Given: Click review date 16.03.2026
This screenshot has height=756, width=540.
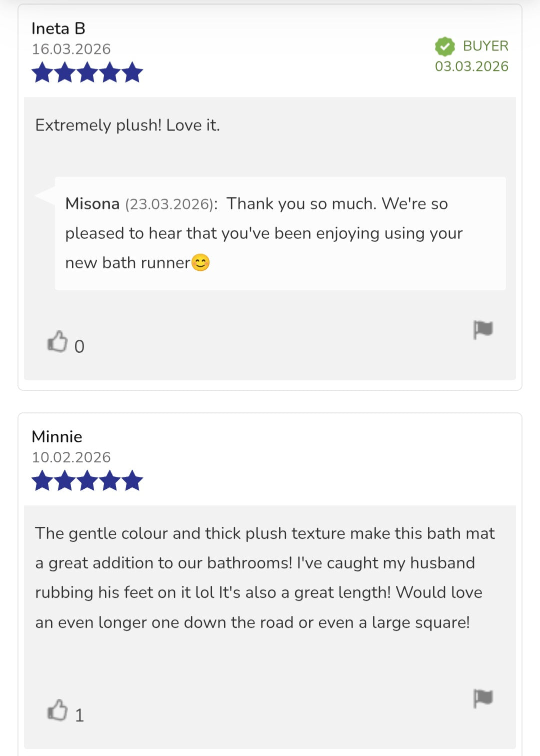Looking at the screenshot, I should click(x=71, y=49).
